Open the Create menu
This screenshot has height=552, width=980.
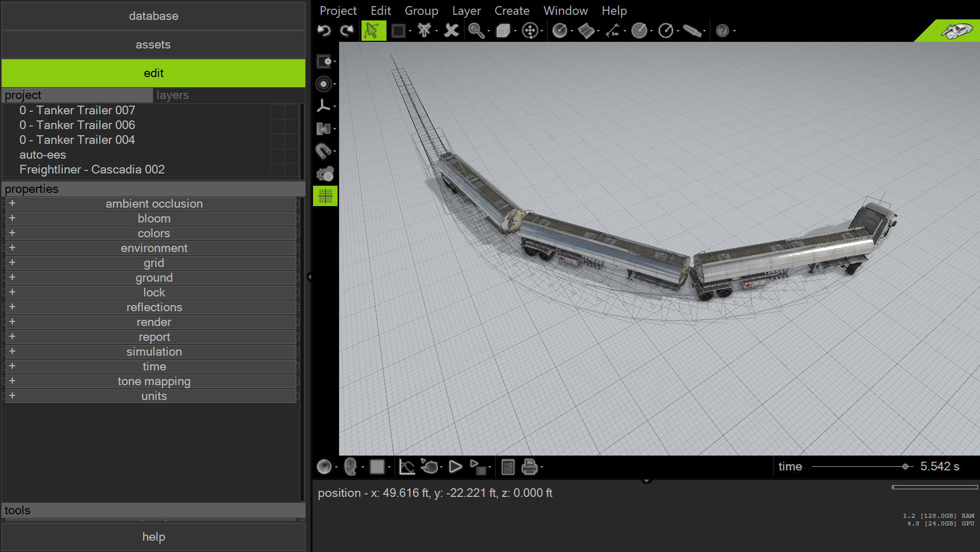(511, 11)
